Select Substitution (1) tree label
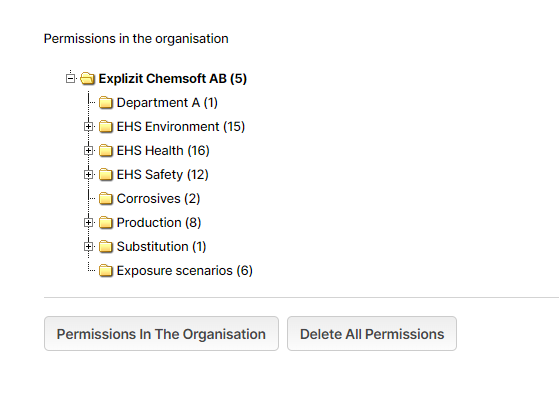The height and width of the screenshot is (409, 559). tap(161, 247)
